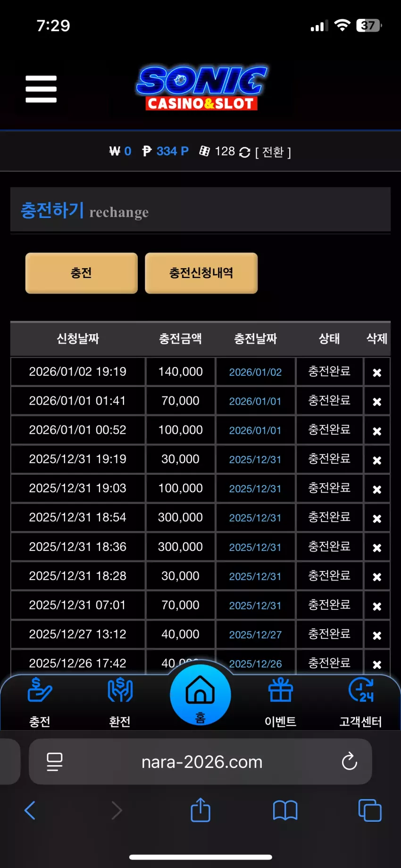Delete the 2026/01/02 19:19 recharge row

[377, 372]
